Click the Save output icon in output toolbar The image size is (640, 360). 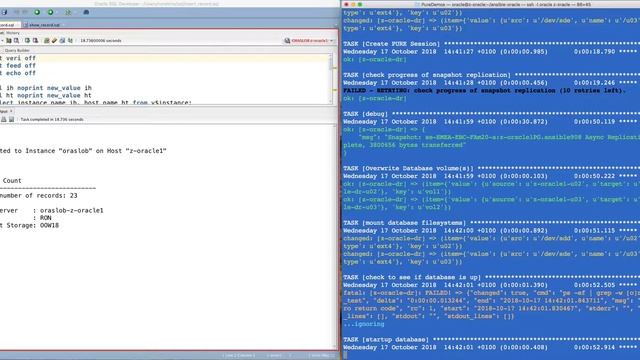11,119
